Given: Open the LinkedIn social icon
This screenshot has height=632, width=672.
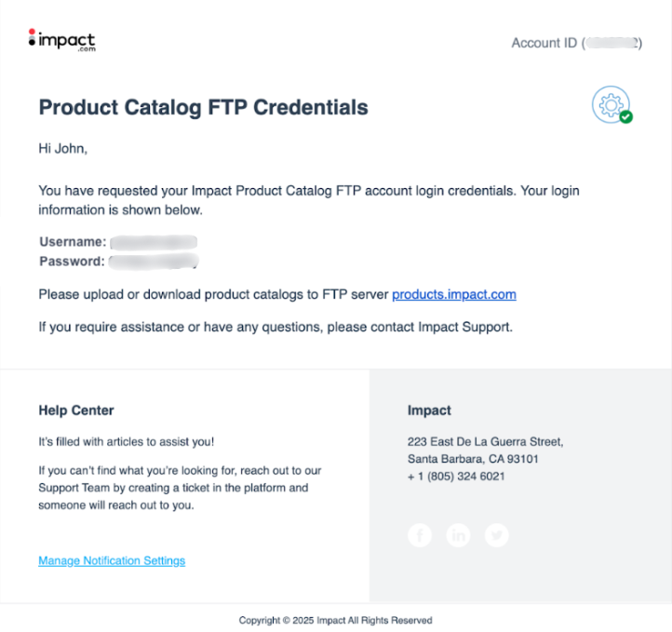Looking at the screenshot, I should pos(458,535).
